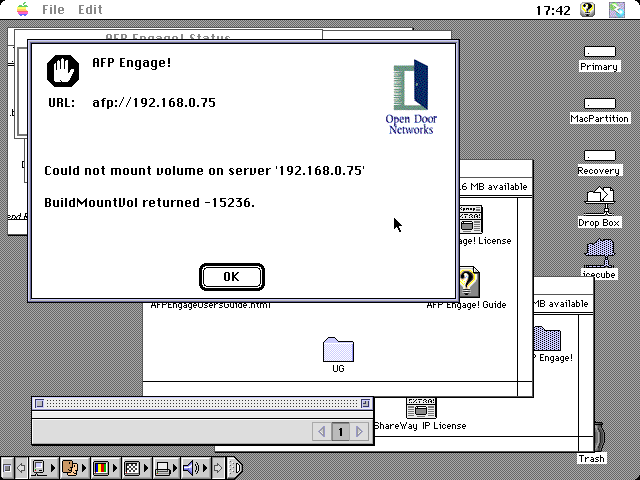Select the AFP Engage! Guide help icon
Image resolution: width=640 pixels, height=480 pixels.
coord(469,282)
